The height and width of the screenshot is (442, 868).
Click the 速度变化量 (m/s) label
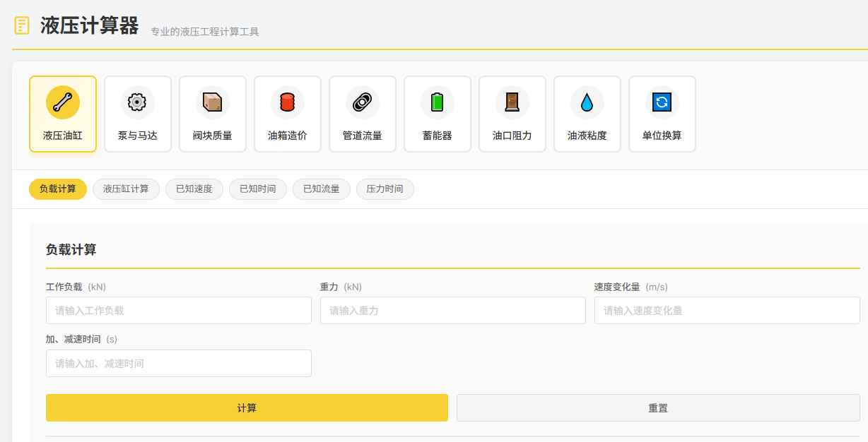tap(631, 287)
